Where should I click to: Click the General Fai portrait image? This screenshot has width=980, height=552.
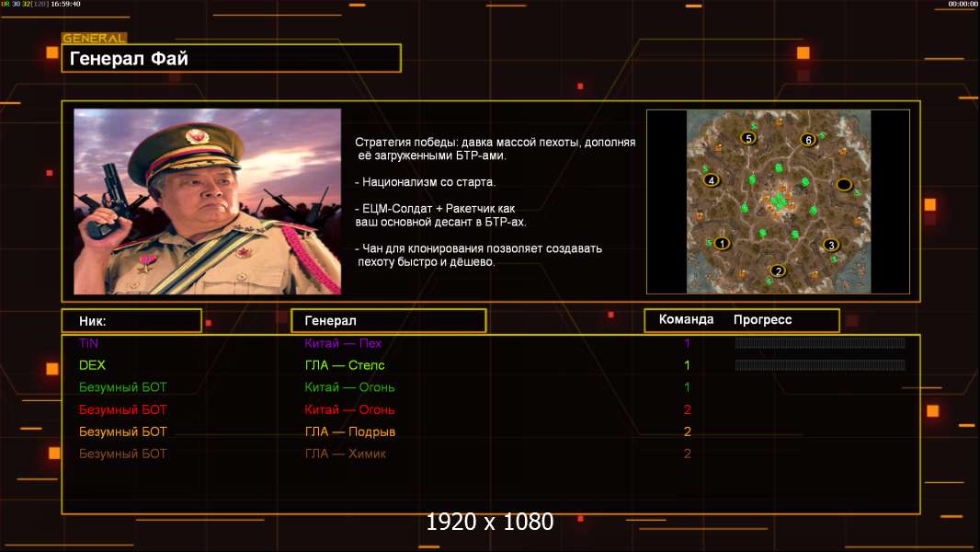(x=207, y=201)
